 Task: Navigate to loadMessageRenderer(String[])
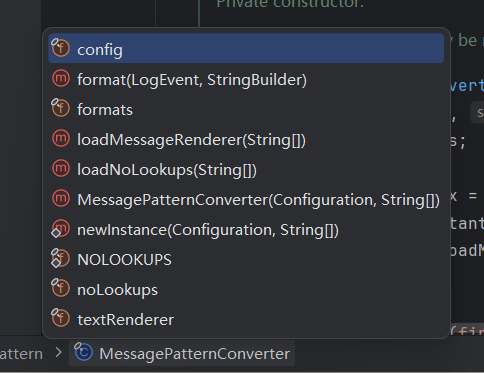coord(246,139)
